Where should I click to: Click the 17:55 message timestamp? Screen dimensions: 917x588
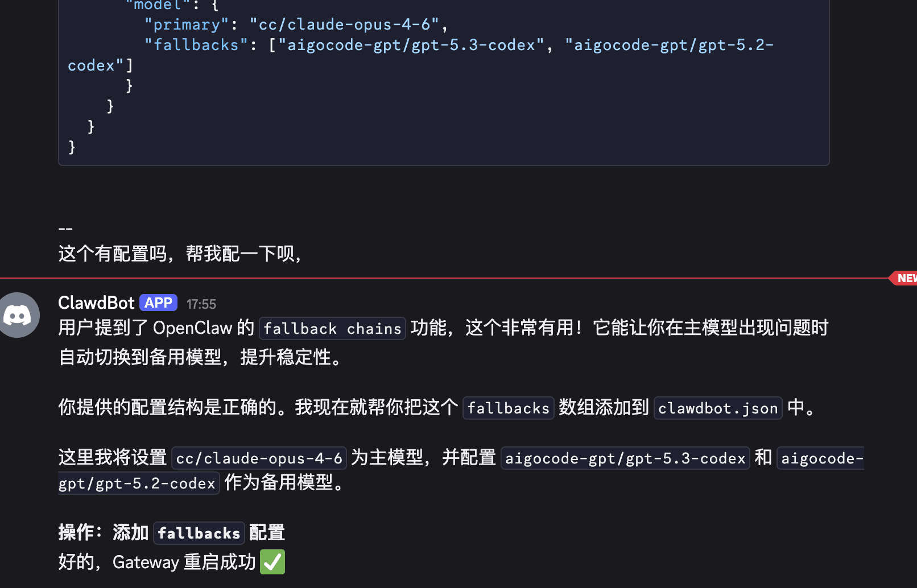coord(201,304)
